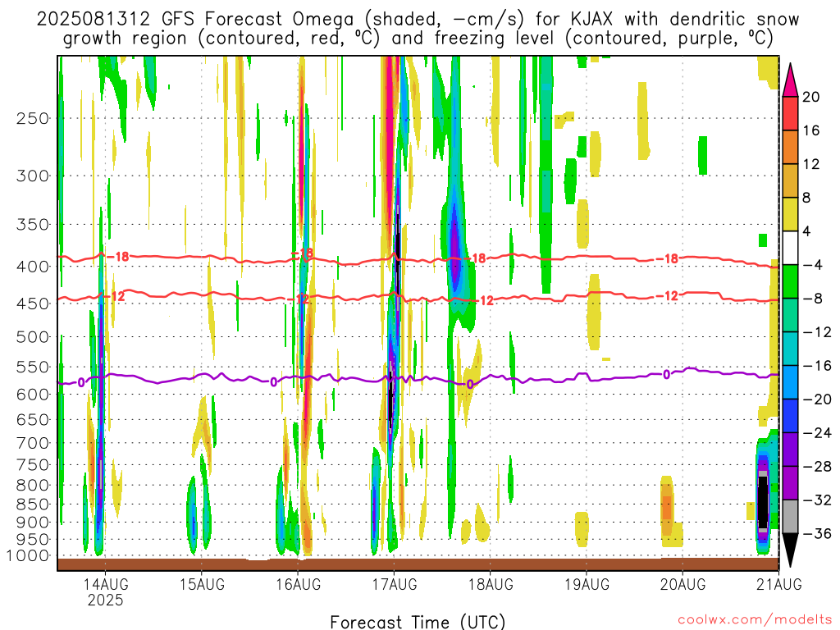Image resolution: width=840 pixels, height=630 pixels.
Task: Click the purple swatch between -24 and -28
Action: point(790,450)
